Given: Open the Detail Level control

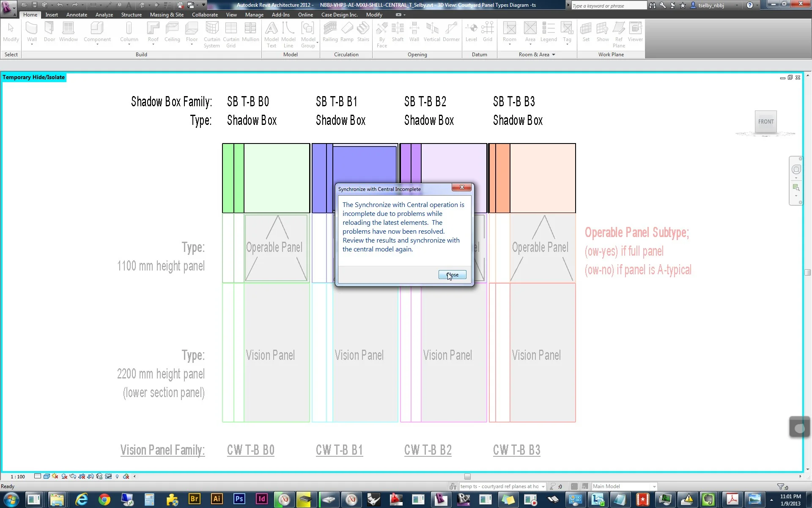Looking at the screenshot, I should 38,476.
